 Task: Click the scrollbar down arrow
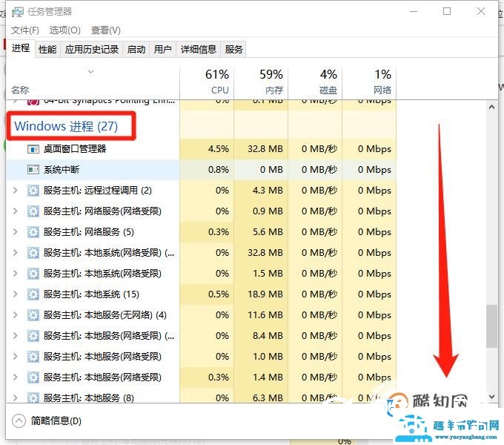[x=491, y=397]
